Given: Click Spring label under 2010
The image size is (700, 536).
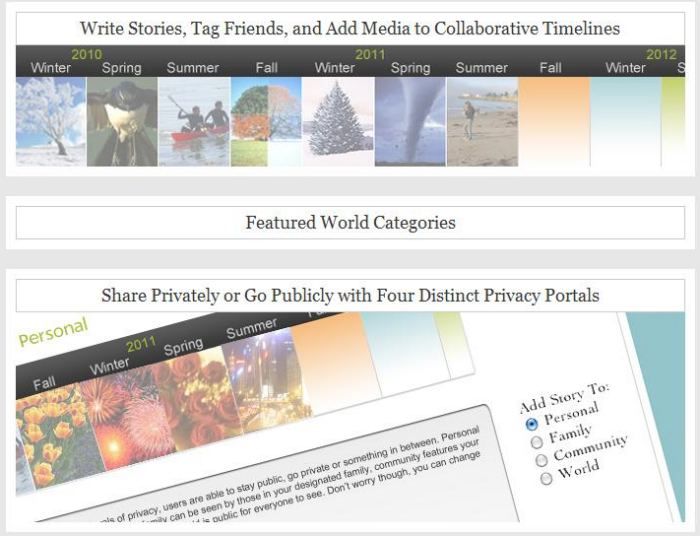Looking at the screenshot, I should [x=121, y=68].
